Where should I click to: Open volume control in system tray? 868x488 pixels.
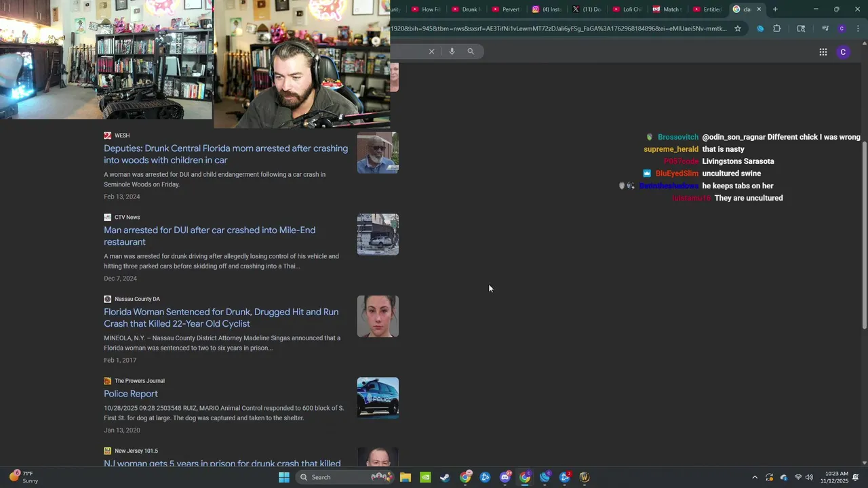click(809, 477)
